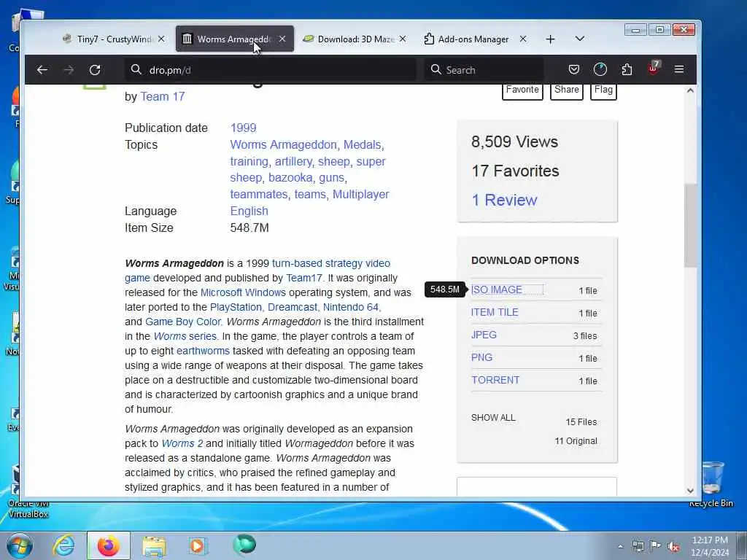The height and width of the screenshot is (560, 747).
Task: Click the Favorite button
Action: (522, 90)
